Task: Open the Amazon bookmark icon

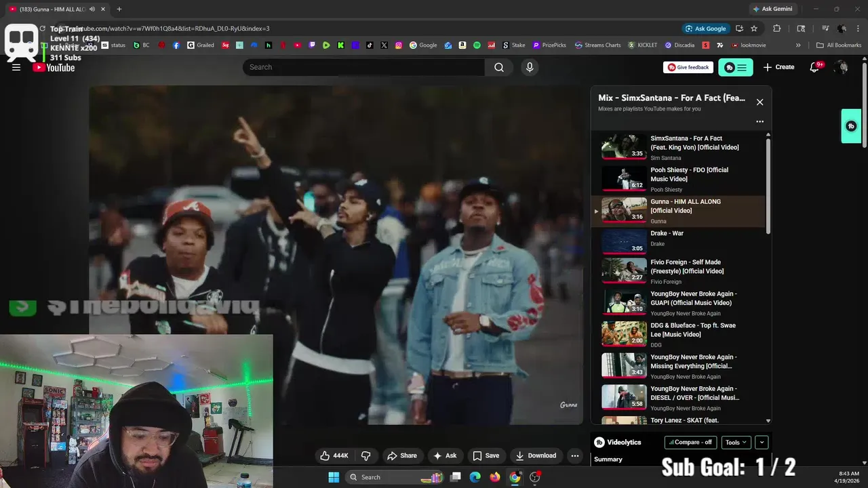Action: [462, 45]
